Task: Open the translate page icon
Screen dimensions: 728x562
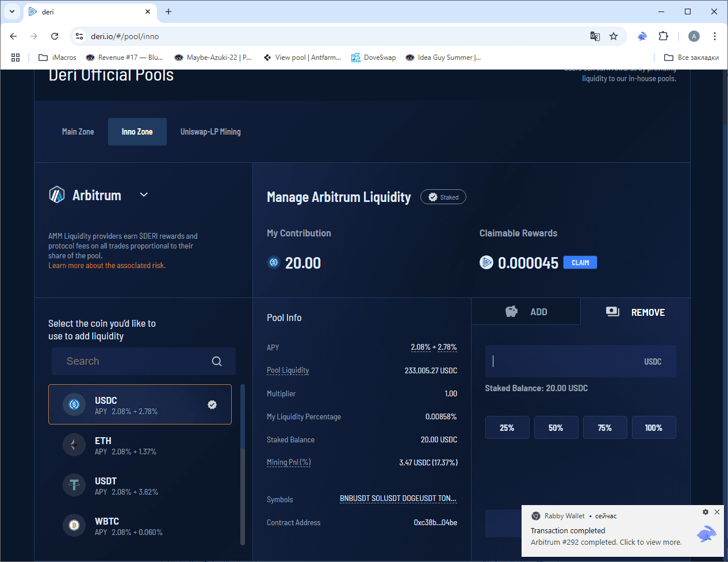Action: point(595,36)
